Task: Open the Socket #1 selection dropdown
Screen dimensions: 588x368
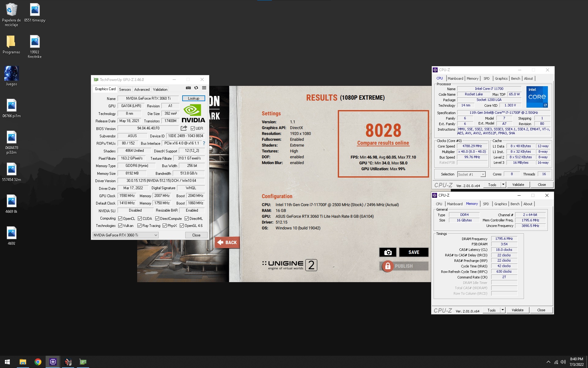Action: point(471,174)
